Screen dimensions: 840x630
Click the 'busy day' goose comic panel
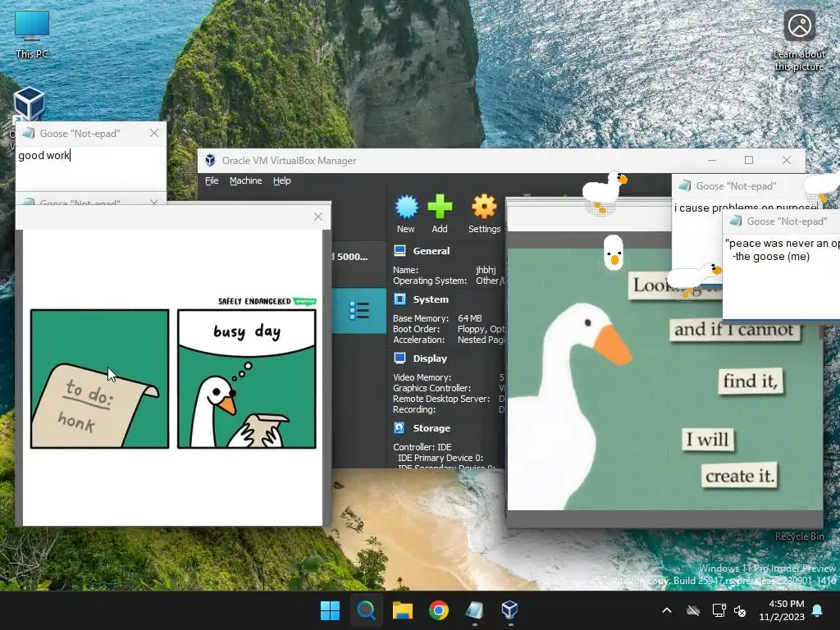[247, 379]
